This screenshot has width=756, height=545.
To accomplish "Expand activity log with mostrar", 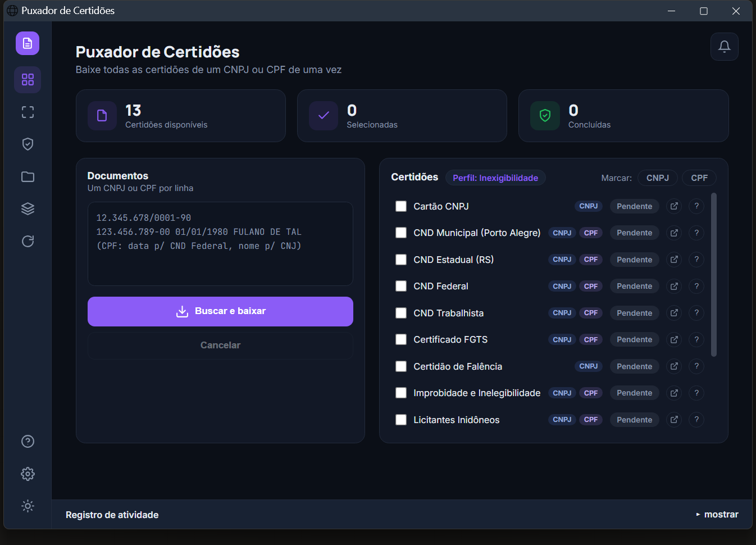I will pos(717,515).
